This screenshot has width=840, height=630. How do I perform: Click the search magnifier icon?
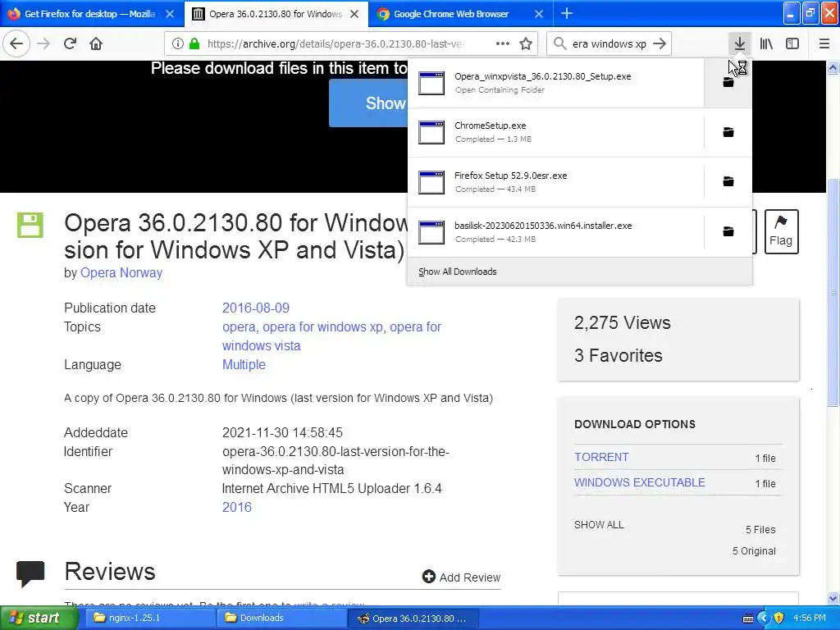pos(559,44)
